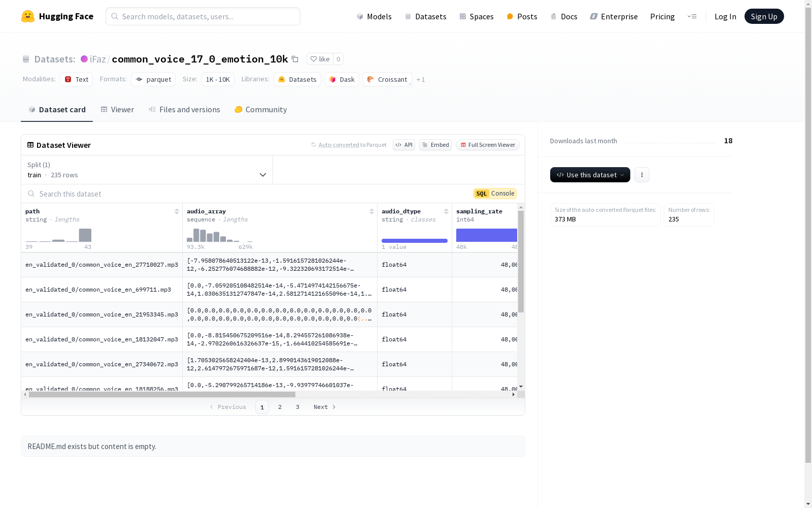
Task: Click the common_voice_en_21953345.mp3 path cell
Action: pos(101,314)
